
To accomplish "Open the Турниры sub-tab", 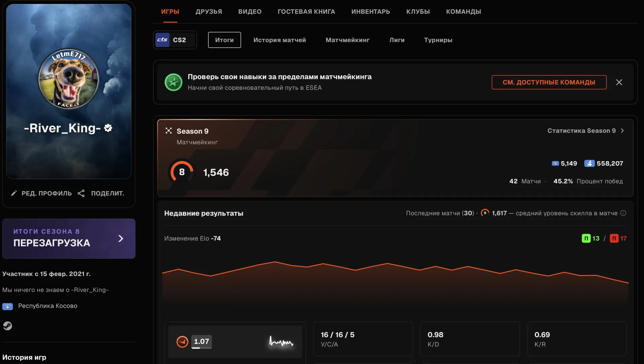I will (438, 40).
